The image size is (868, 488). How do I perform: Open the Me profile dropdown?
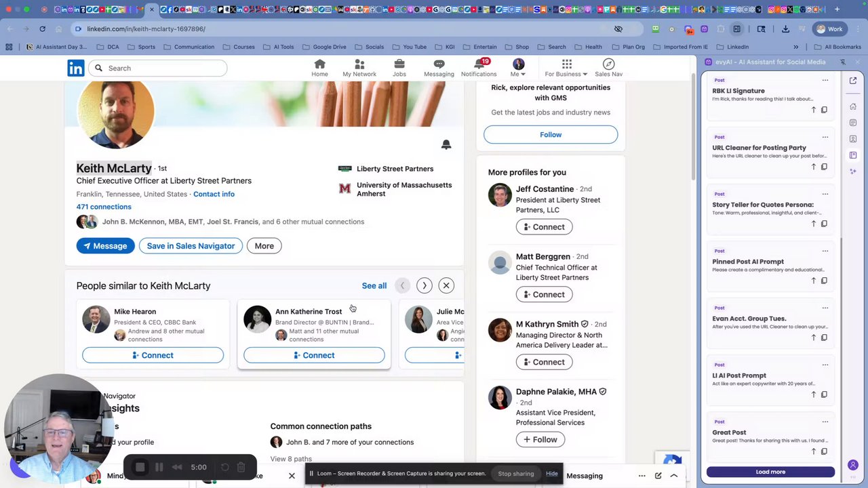pos(518,67)
